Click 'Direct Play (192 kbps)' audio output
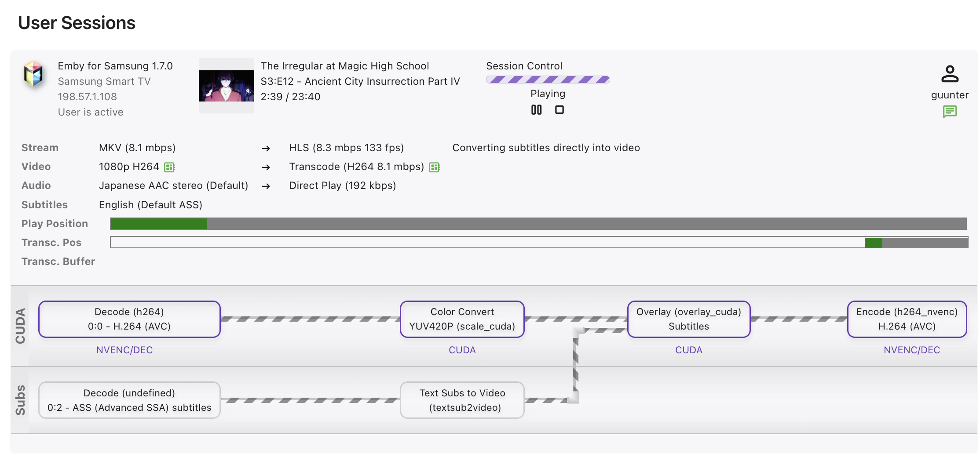Image resolution: width=980 pixels, height=457 pixels. click(x=343, y=185)
